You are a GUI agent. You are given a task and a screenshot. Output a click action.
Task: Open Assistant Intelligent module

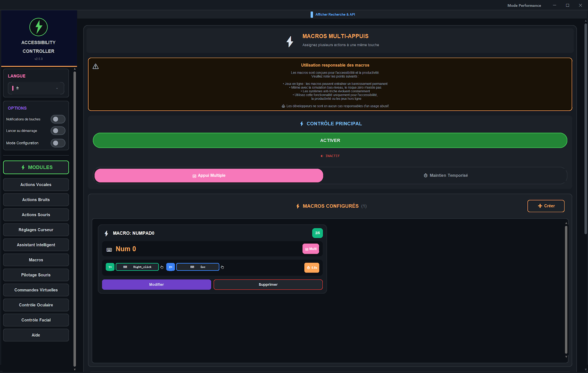pos(36,245)
